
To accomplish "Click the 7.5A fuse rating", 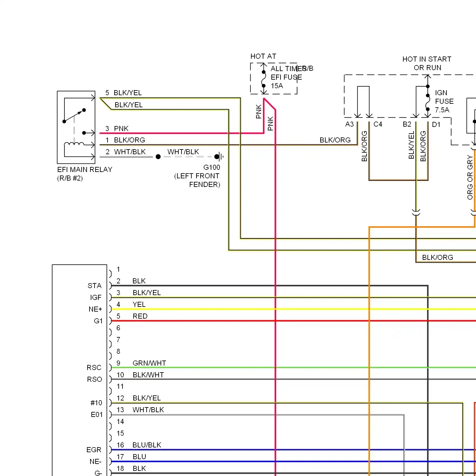I will [x=442, y=110].
